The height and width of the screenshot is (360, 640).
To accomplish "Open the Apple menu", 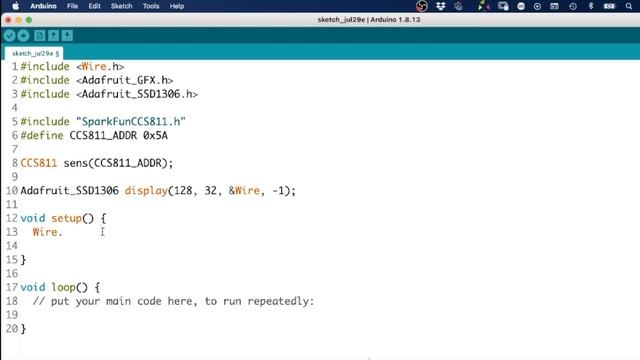I will coord(15,6).
